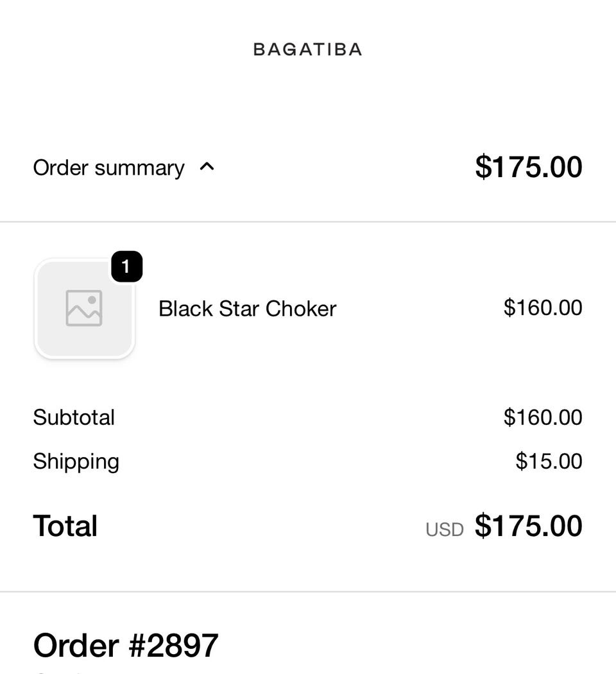
Task: Click the quantity badge showing 1
Action: (x=126, y=266)
